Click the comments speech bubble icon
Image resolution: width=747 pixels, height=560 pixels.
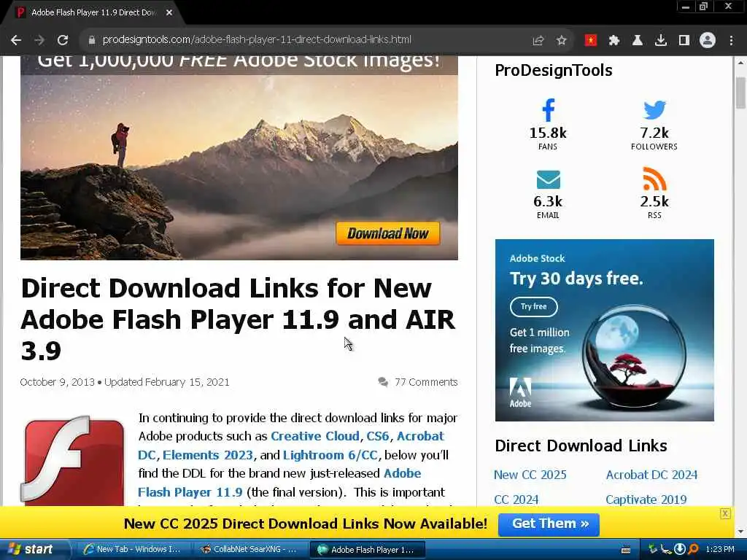click(x=383, y=382)
